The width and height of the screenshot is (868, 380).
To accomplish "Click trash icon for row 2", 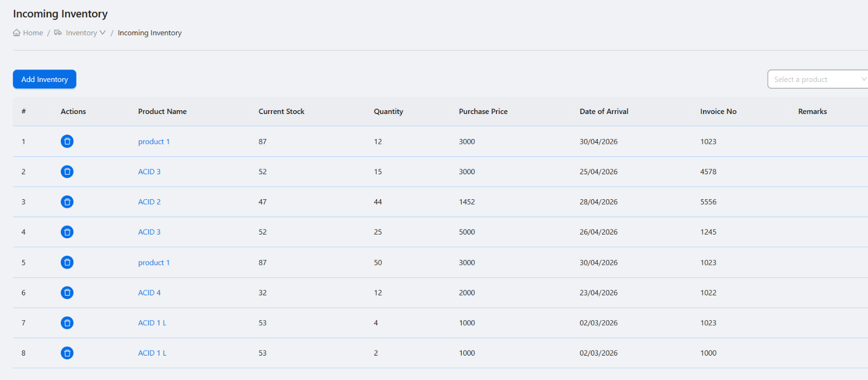I will click(x=67, y=172).
